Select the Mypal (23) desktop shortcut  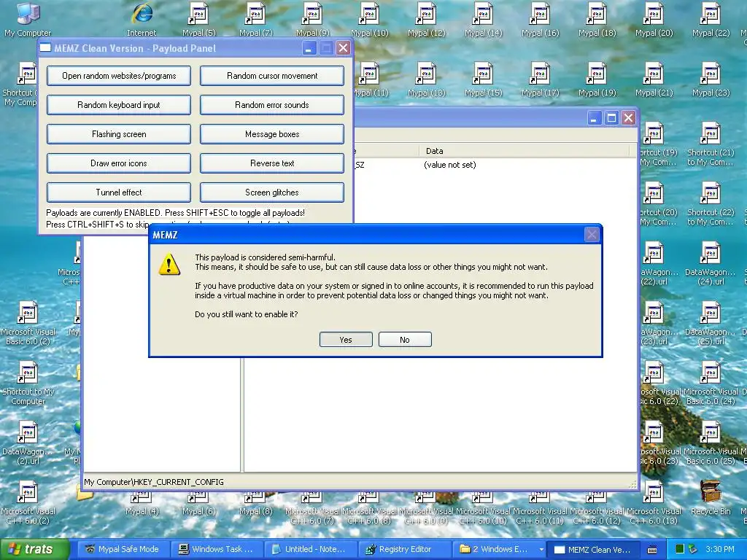(711, 80)
